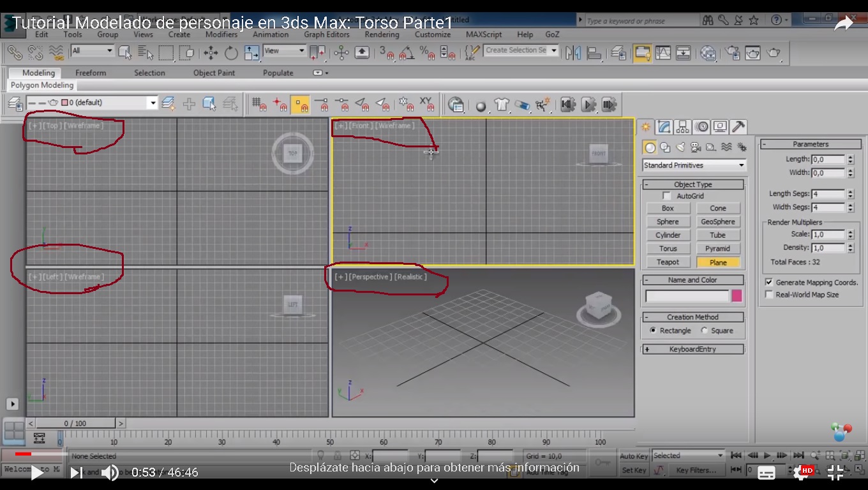Activate the Select Object tool
The width and height of the screenshot is (868, 490).
pyautogui.click(x=125, y=52)
